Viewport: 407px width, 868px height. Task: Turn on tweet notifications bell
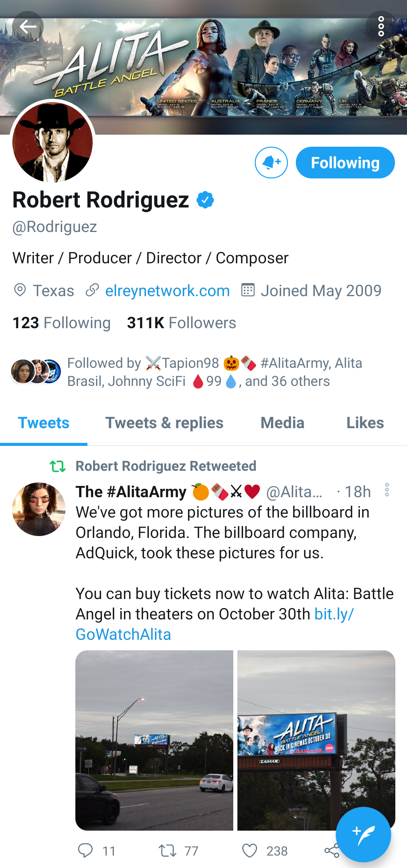271,163
